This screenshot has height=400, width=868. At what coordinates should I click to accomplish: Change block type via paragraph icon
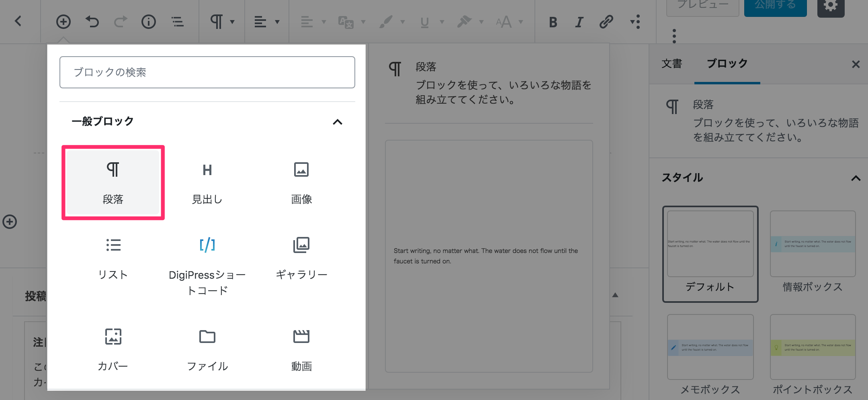pyautogui.click(x=222, y=22)
